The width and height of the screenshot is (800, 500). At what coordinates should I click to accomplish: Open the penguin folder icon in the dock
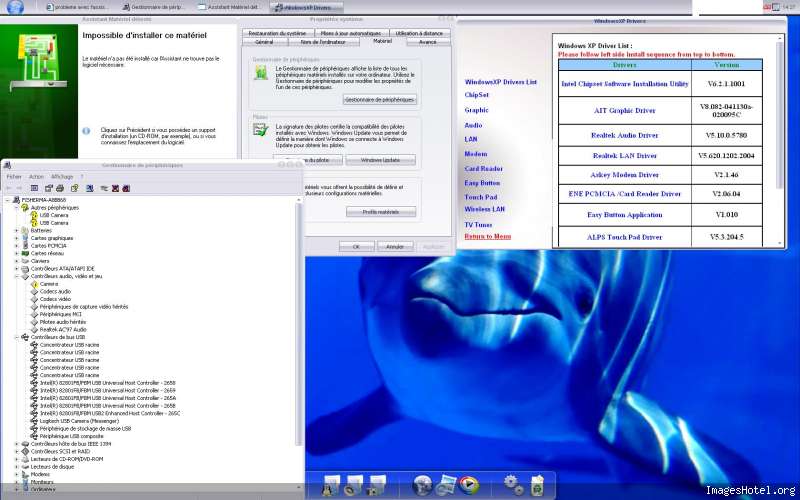[331, 485]
